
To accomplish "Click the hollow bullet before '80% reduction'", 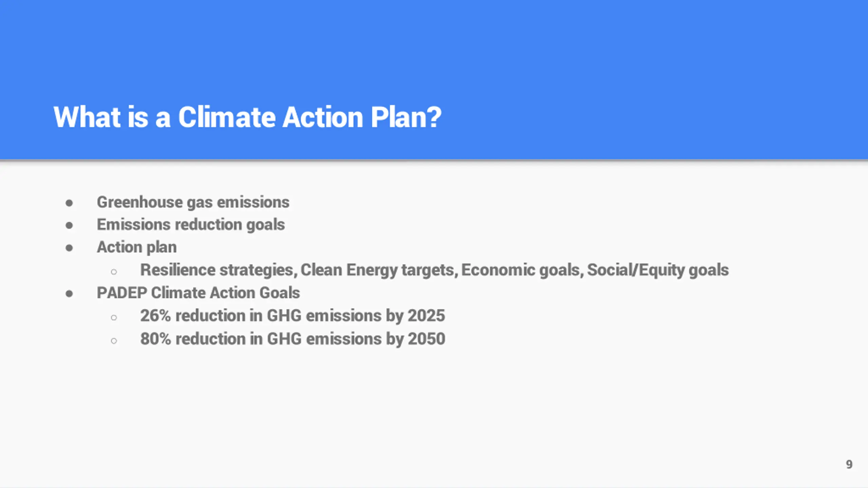I will pyautogui.click(x=114, y=341).
